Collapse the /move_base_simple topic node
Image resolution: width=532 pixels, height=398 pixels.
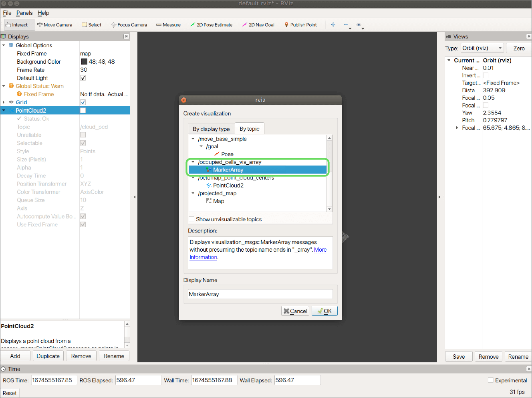click(193, 139)
